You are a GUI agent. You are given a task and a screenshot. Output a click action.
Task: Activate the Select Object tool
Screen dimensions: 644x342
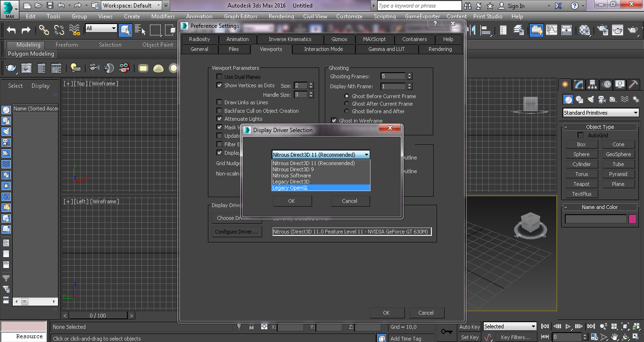[125, 30]
